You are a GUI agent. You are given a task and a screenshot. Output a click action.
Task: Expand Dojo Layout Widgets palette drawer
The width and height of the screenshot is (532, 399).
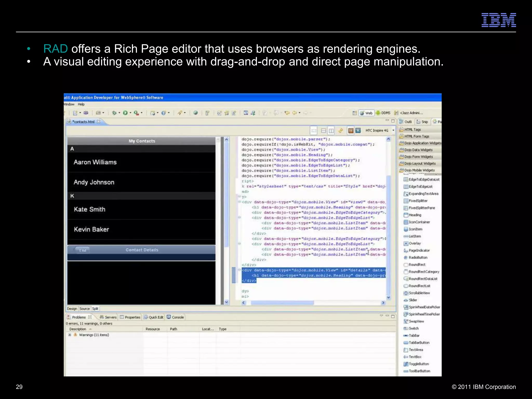coord(420,163)
